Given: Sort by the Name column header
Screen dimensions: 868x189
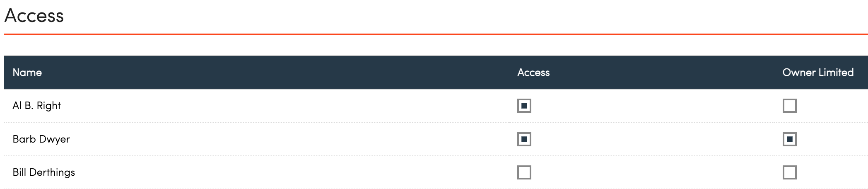Looking at the screenshot, I should pos(27,73).
